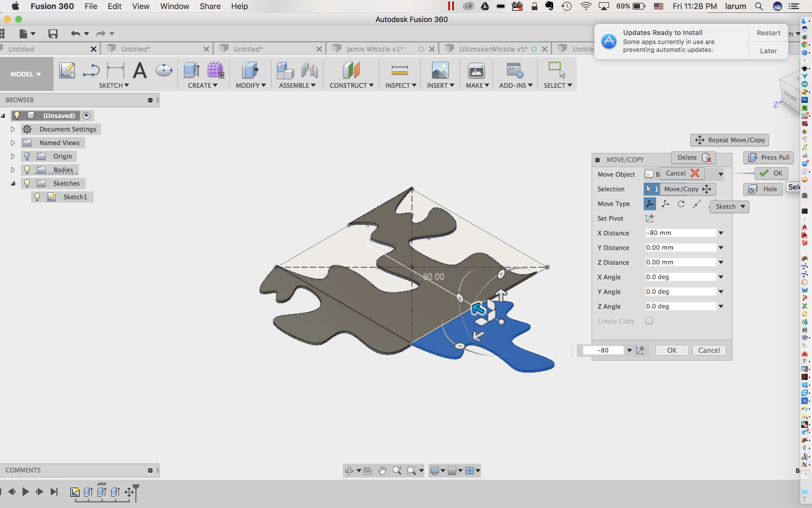812x508 pixels.
Task: Open X Distance value dropdown arrow
Action: pos(721,233)
